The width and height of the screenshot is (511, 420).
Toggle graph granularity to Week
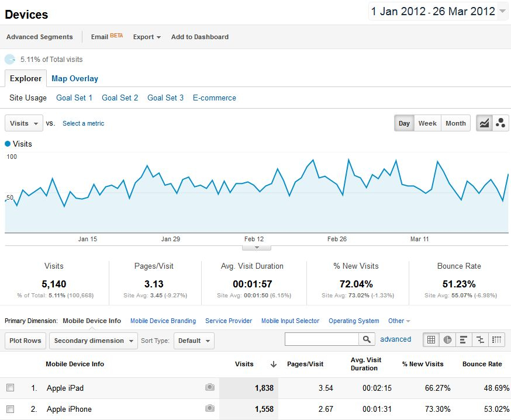(427, 123)
